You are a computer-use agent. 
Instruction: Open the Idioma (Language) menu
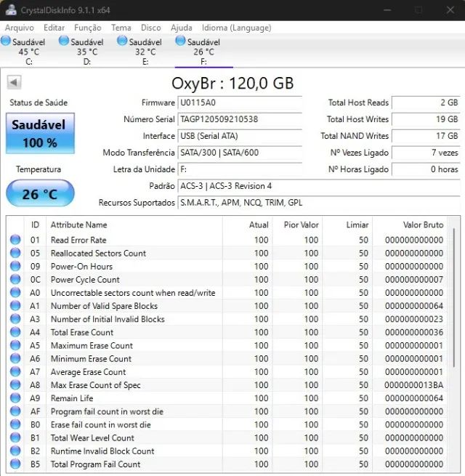(236, 28)
